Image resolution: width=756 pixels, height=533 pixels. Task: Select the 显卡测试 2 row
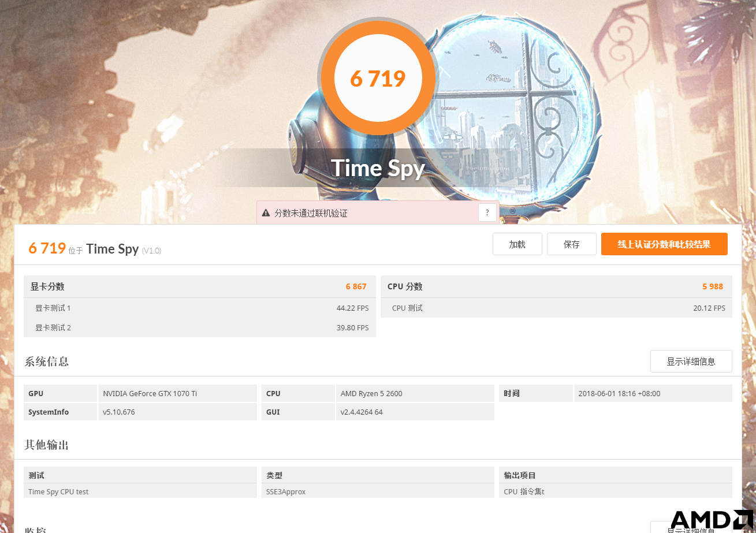[200, 327]
